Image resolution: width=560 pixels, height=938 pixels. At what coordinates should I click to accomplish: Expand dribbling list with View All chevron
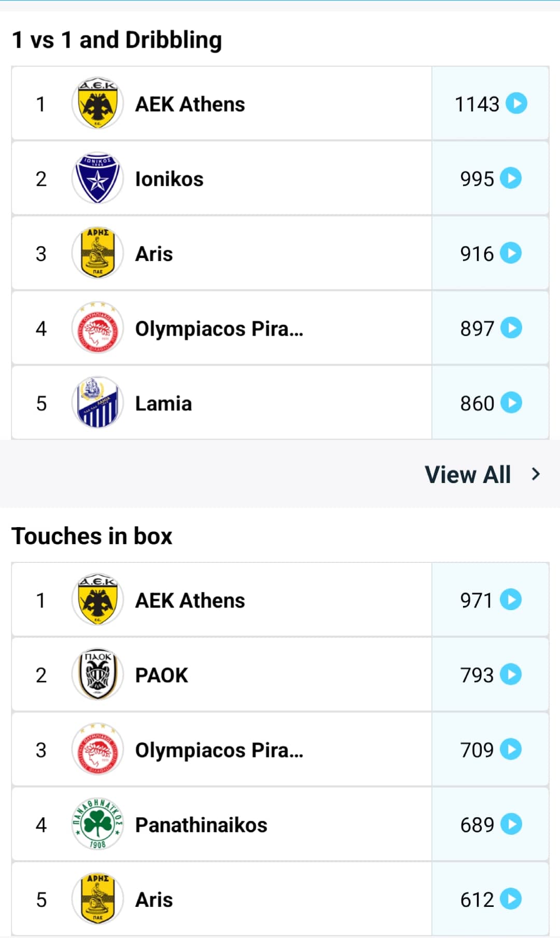point(536,474)
